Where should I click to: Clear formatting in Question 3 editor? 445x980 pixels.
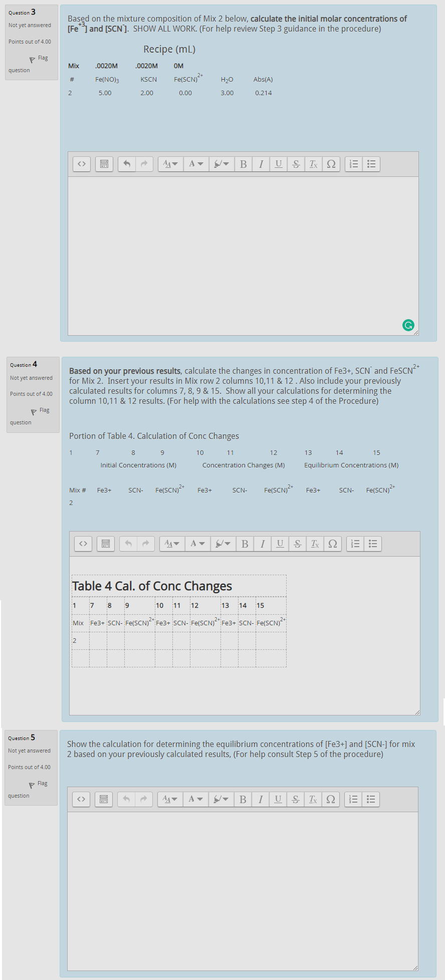tap(314, 164)
